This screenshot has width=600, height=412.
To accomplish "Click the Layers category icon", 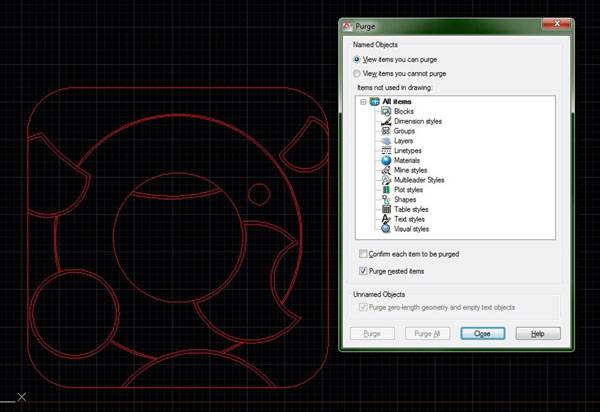I will (x=385, y=141).
